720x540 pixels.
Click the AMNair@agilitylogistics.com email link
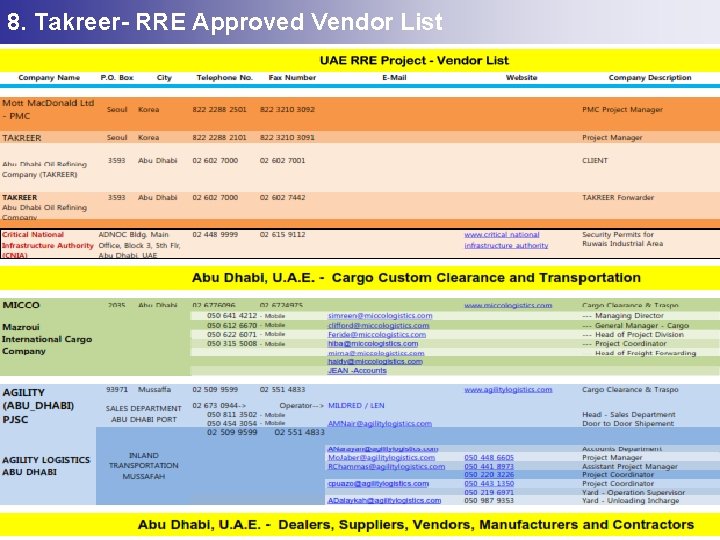click(379, 423)
